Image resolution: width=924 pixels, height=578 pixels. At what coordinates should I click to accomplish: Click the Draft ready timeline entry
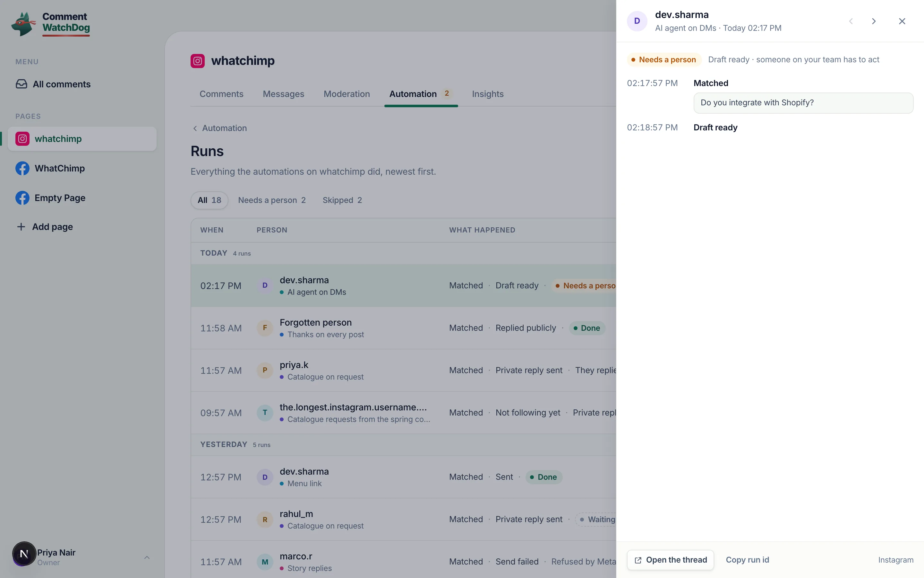point(715,128)
